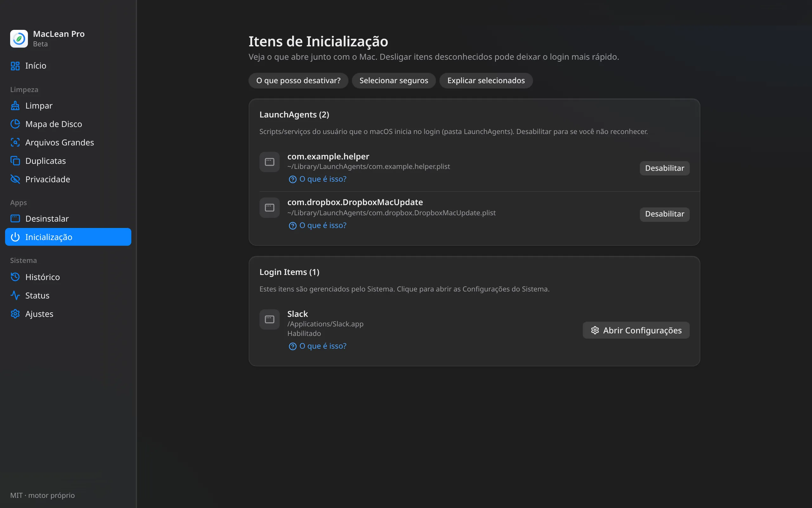Click the Status activity pulse icon

pyautogui.click(x=15, y=296)
